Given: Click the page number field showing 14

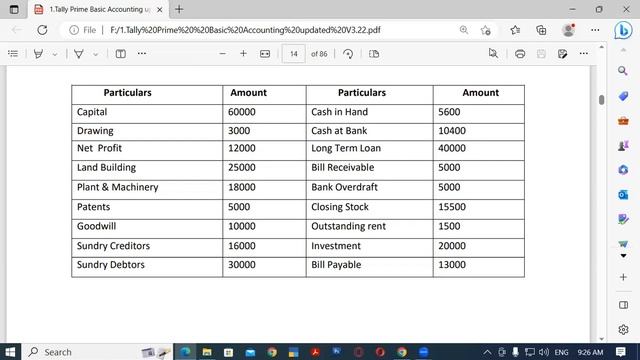Looking at the screenshot, I should pyautogui.click(x=293, y=54).
